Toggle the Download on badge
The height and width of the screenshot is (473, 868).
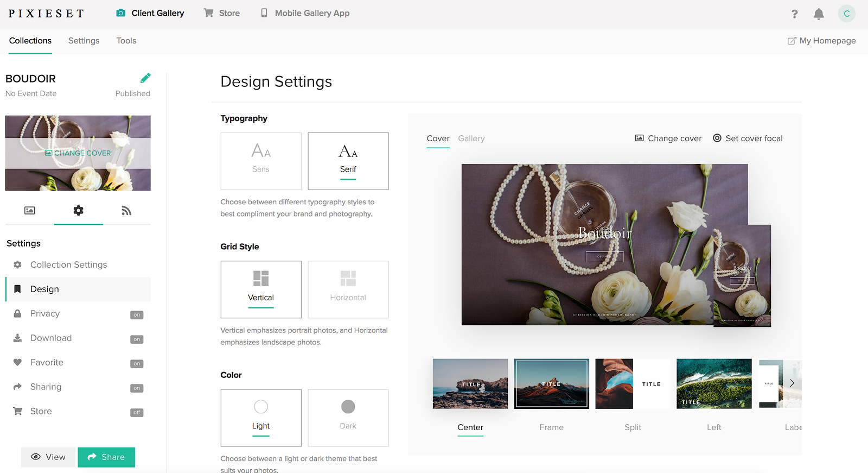137,339
